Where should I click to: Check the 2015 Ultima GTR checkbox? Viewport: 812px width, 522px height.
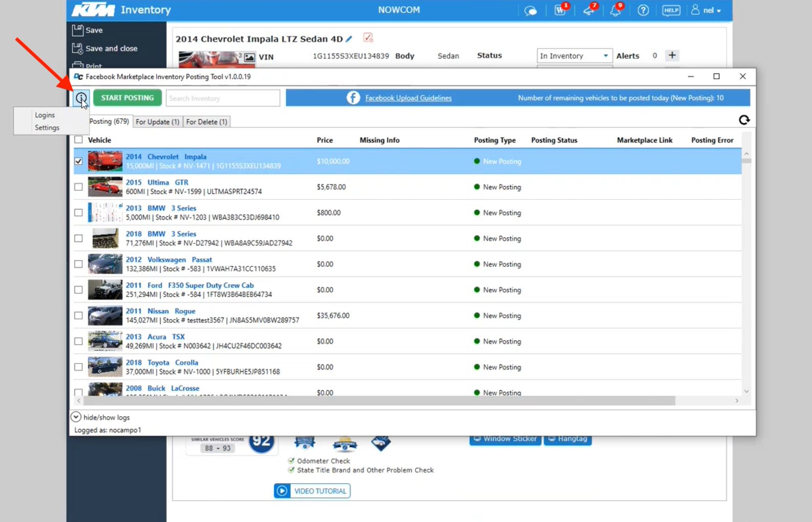pyautogui.click(x=78, y=187)
